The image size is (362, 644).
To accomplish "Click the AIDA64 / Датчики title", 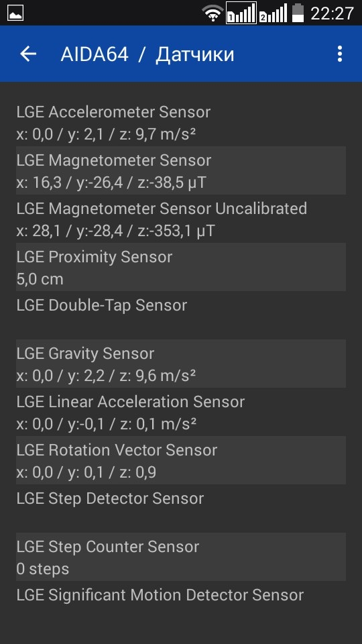I will (x=147, y=54).
